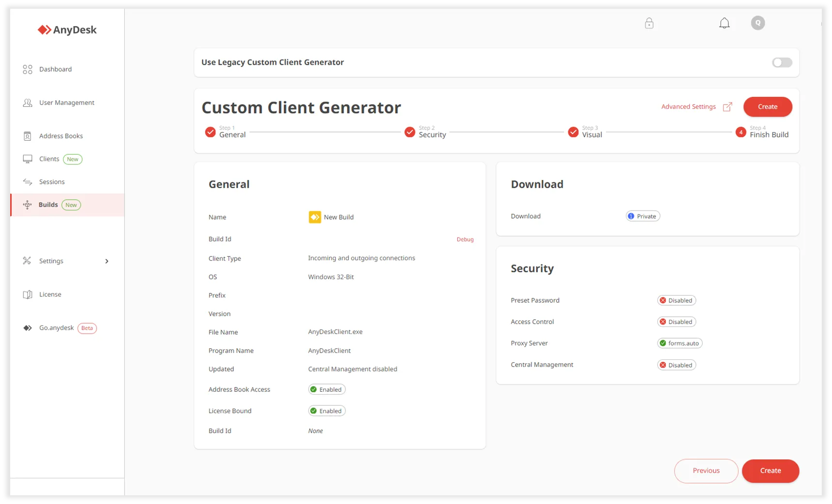Toggle Use Legacy Custom Client Generator switch
Screen dimensions: 832x504
pos(782,62)
